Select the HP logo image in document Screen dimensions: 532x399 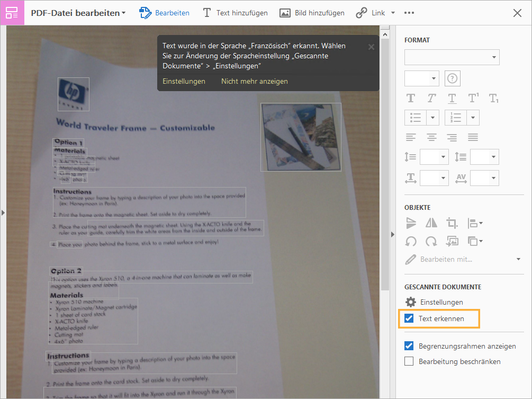coord(74,94)
